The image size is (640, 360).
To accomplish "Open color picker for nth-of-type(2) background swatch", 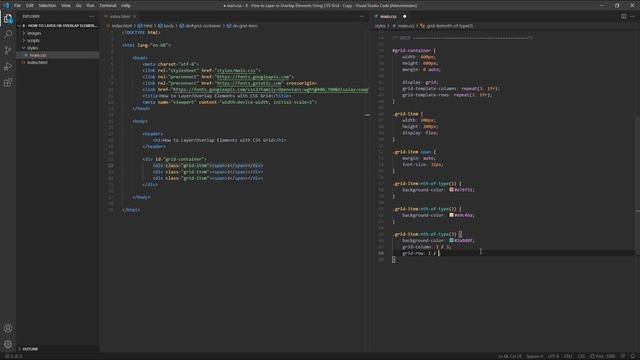I will click(x=451, y=215).
